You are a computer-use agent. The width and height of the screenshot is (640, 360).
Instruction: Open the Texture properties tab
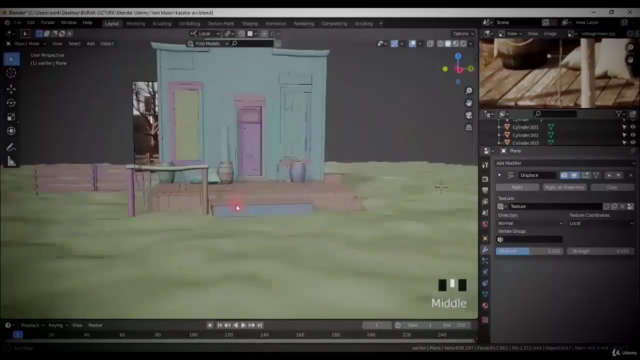click(485, 320)
